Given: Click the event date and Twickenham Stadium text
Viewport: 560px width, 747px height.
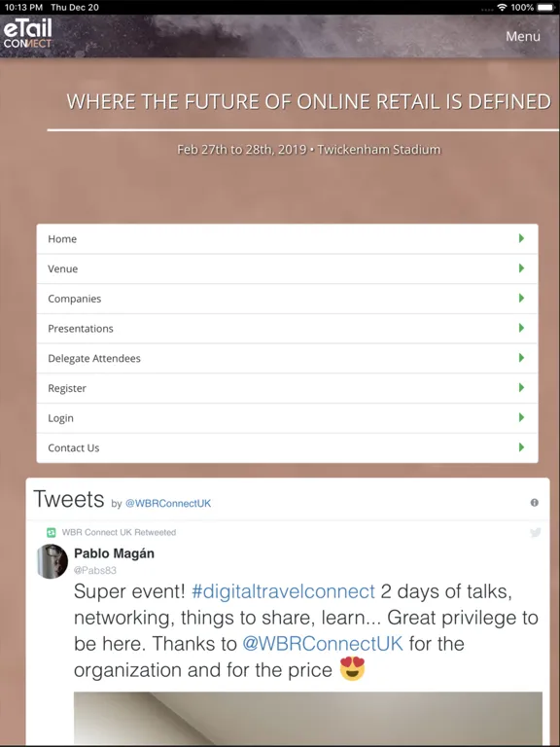Looking at the screenshot, I should coord(309,150).
